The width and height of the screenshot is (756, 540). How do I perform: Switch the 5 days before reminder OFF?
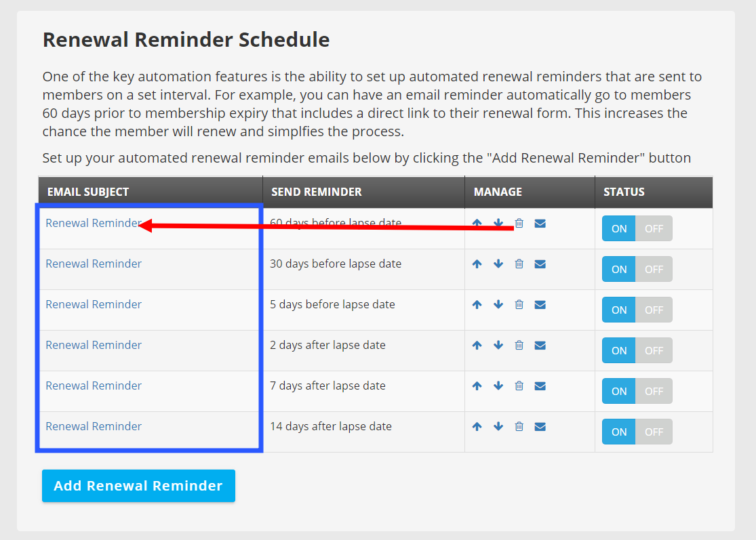tap(654, 310)
